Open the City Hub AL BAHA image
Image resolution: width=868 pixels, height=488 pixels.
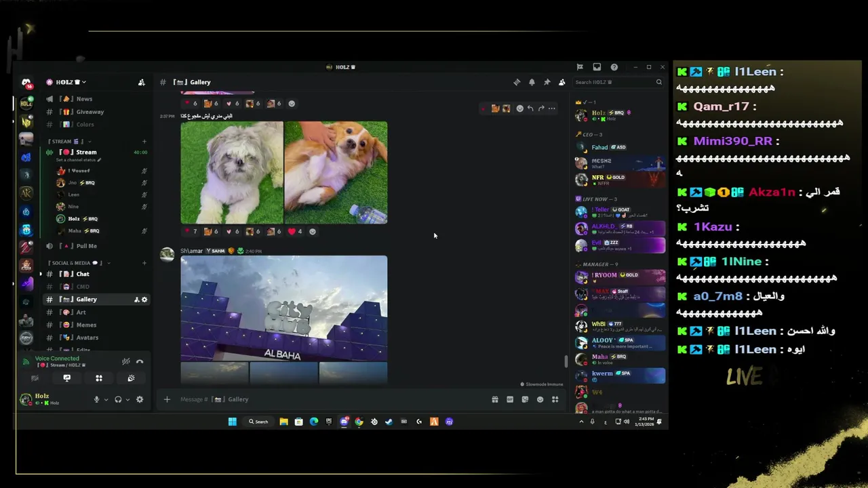point(284,308)
